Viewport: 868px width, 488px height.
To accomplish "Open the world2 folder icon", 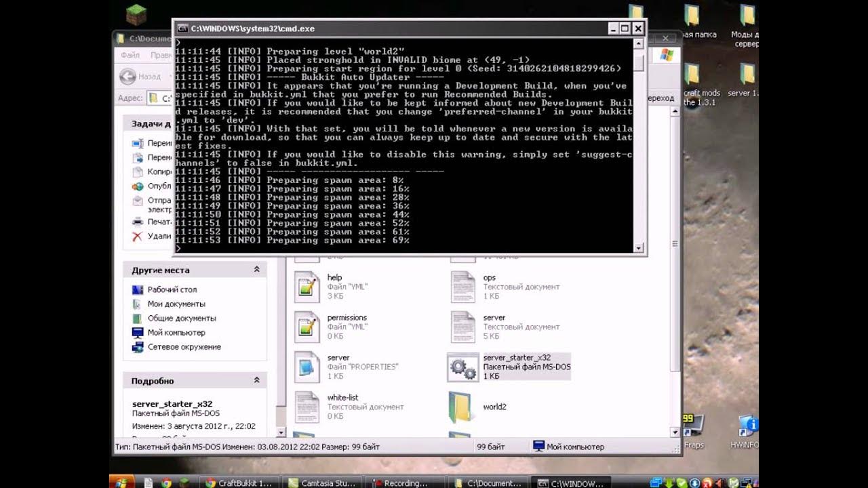I will pyautogui.click(x=463, y=407).
